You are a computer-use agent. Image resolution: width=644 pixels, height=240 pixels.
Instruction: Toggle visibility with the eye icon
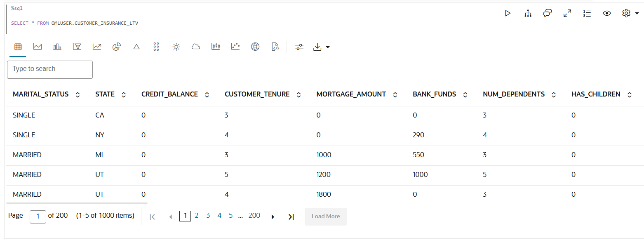pyautogui.click(x=607, y=13)
